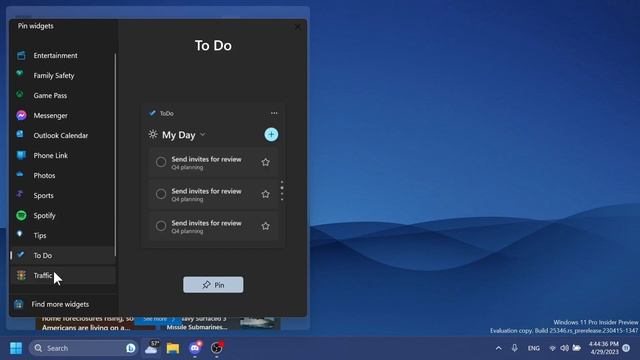Select the Entertainment widget entry
Viewport: 640px width, 360px height.
pos(62,56)
